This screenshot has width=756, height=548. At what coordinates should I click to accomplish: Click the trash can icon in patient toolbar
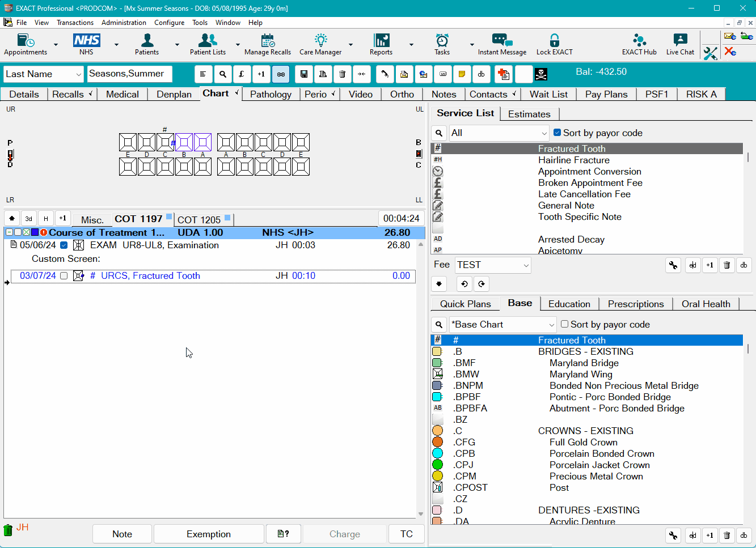342,74
